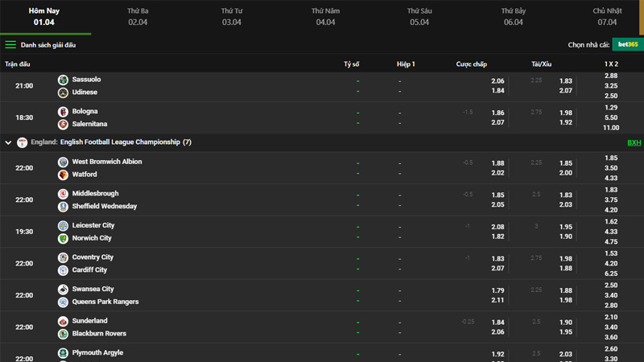Click Udinese handicap odds 1.84
The width and height of the screenshot is (644, 362).
[x=497, y=91]
